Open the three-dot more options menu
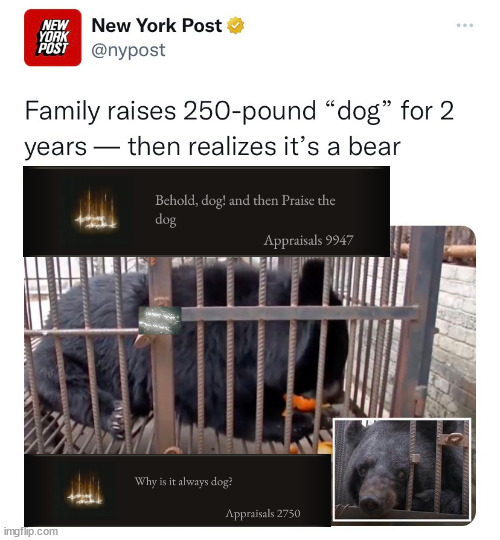The height and width of the screenshot is (540, 500). (x=465, y=25)
